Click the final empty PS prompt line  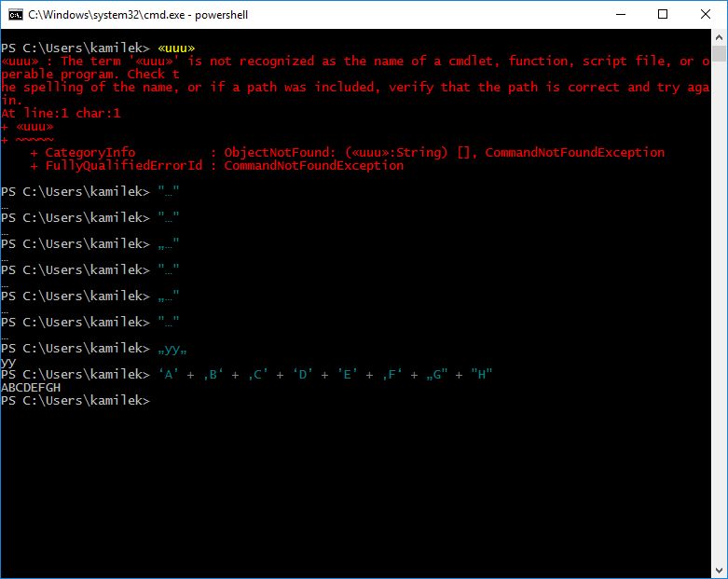(x=76, y=401)
